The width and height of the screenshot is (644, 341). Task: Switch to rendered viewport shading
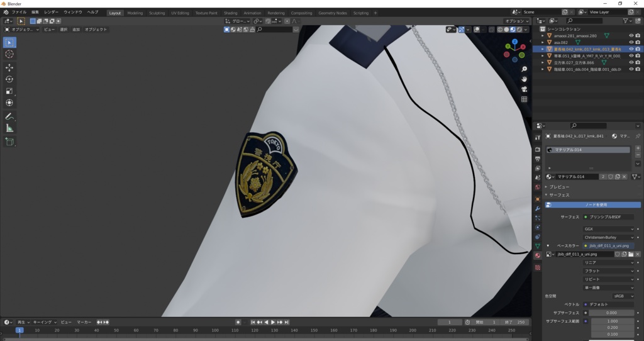[519, 30]
